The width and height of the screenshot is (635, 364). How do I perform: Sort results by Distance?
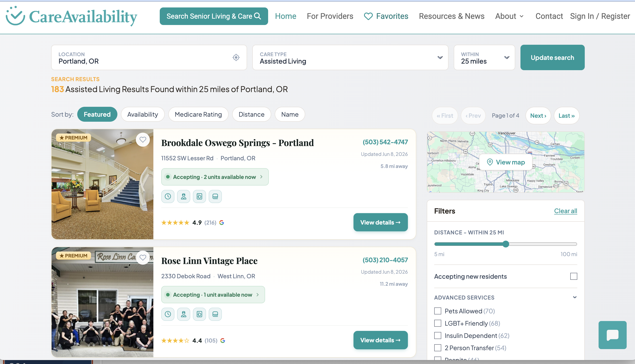[251, 114]
